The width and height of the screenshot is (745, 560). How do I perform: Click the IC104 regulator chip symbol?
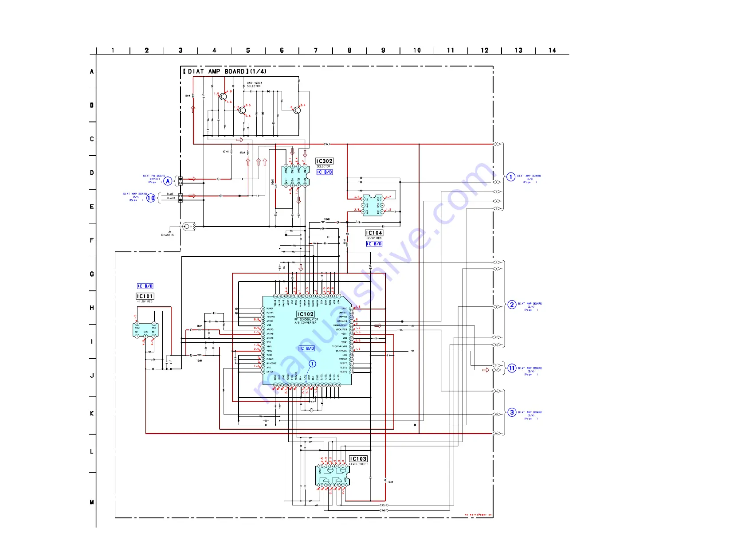(372, 205)
